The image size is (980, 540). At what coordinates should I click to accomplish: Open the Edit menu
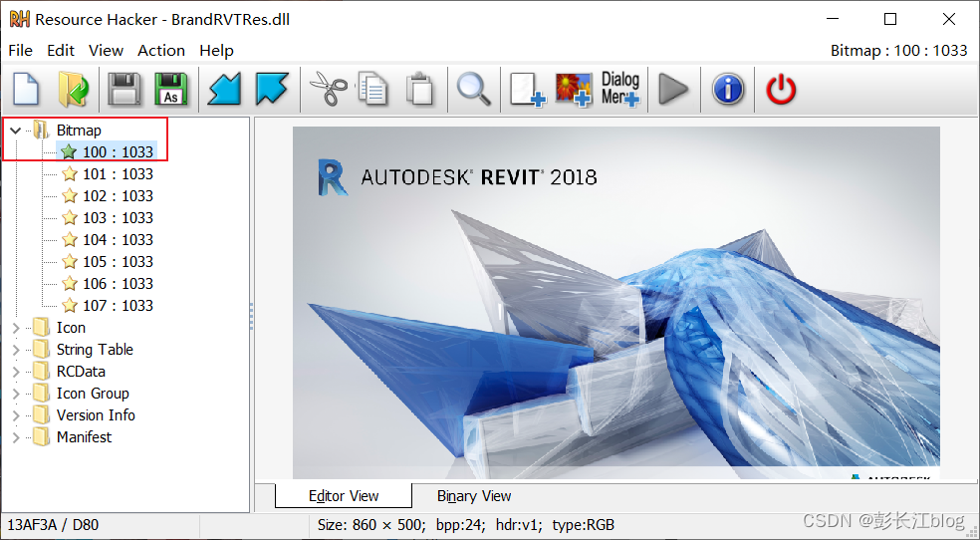pyautogui.click(x=61, y=51)
